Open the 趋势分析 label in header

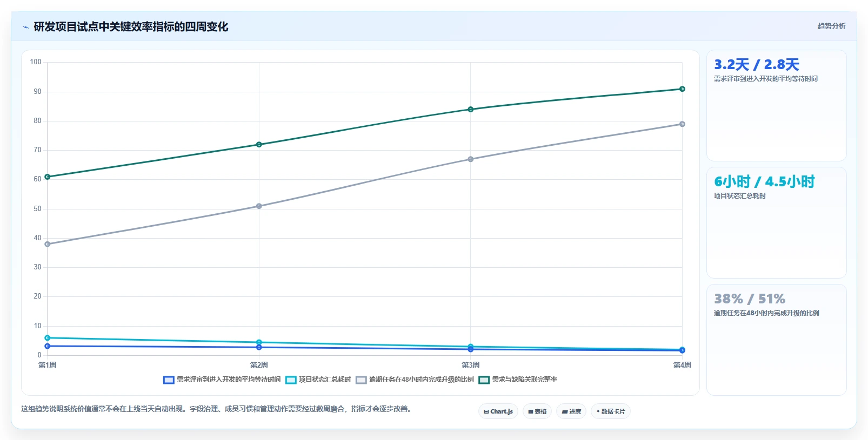(x=831, y=26)
